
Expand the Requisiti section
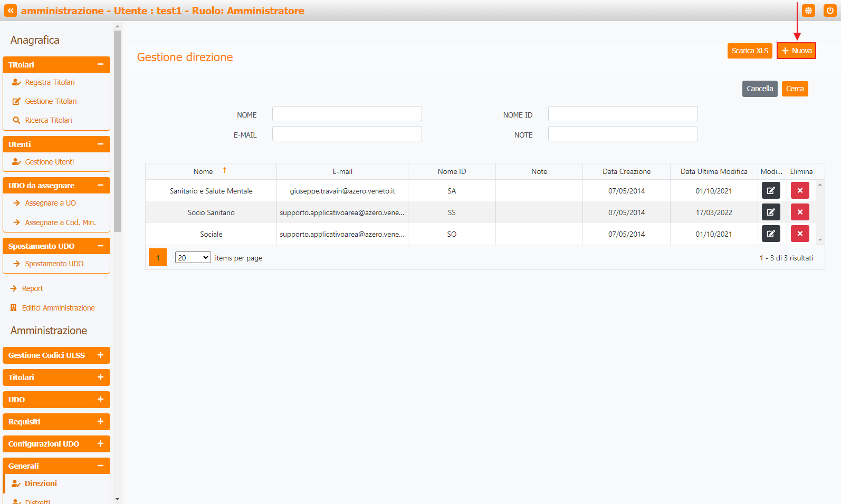click(100, 422)
